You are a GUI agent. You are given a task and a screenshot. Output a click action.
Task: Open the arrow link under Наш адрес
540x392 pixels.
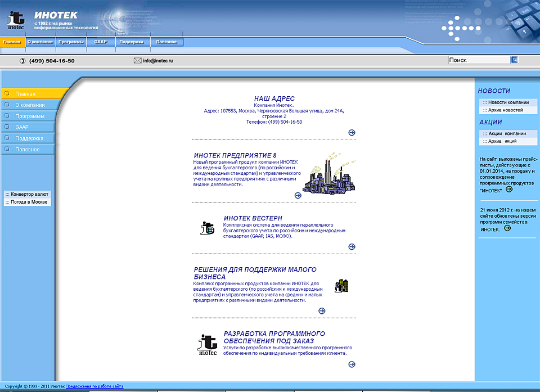pos(352,133)
